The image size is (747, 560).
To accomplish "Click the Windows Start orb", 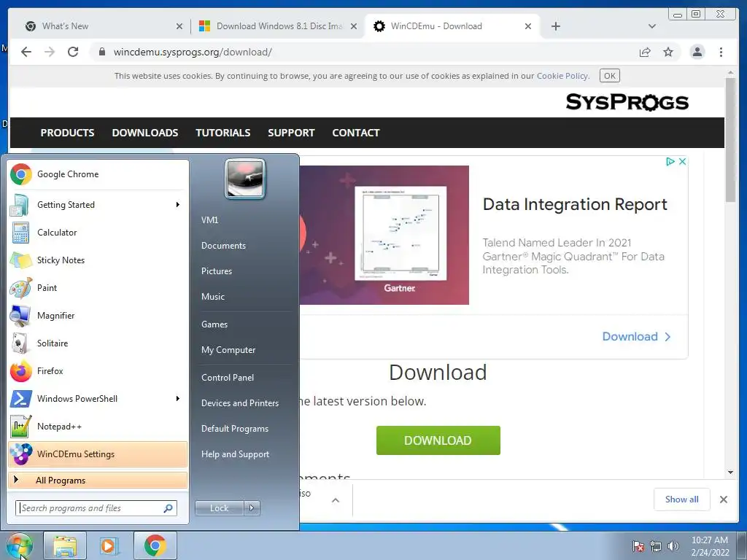I will click(20, 545).
